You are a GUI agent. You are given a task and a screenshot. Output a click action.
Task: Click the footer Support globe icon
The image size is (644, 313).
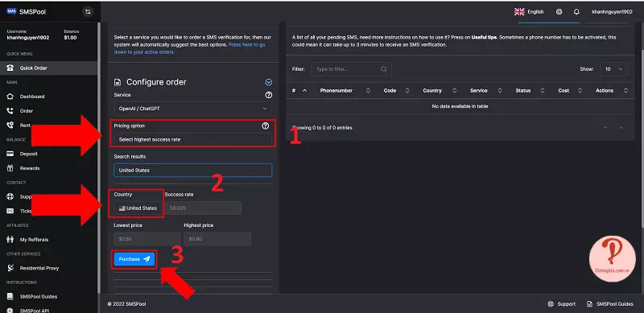coord(551,304)
